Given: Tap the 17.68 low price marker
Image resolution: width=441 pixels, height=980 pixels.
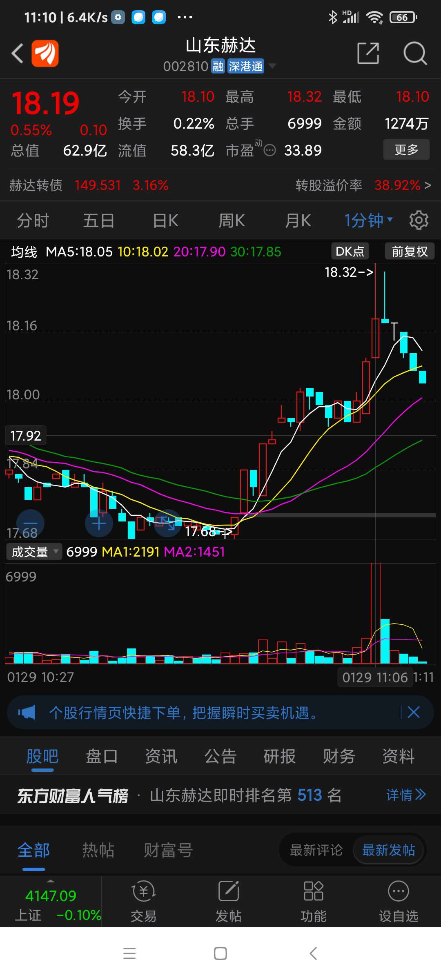Looking at the screenshot, I should pos(209,531).
